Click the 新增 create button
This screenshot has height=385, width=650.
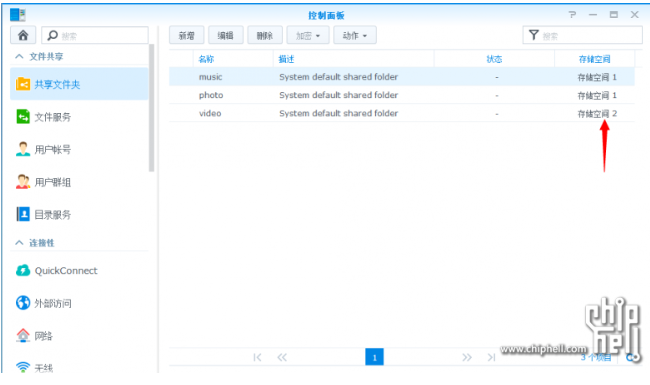(x=187, y=35)
